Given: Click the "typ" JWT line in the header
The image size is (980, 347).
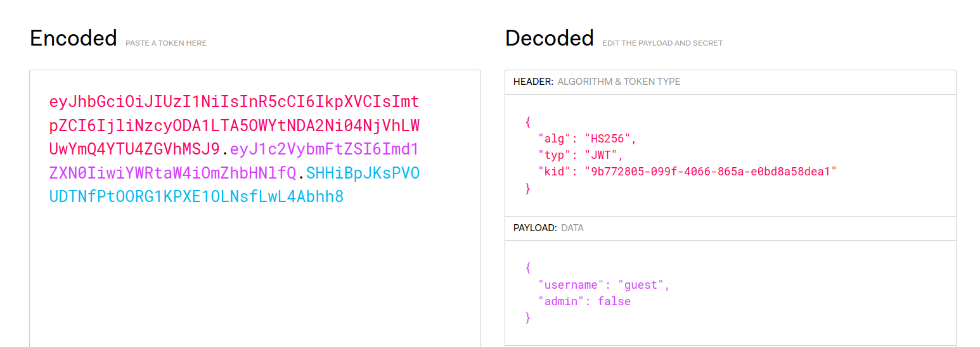Looking at the screenshot, I should point(581,155).
